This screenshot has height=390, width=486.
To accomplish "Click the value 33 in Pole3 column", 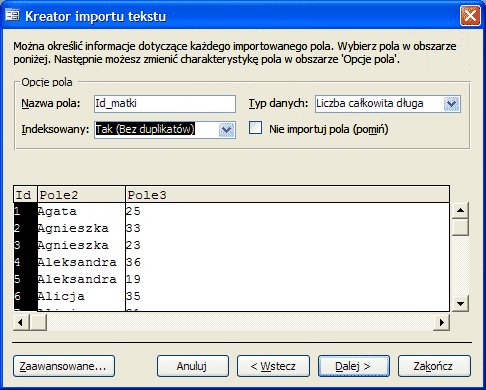I will pos(133,228).
